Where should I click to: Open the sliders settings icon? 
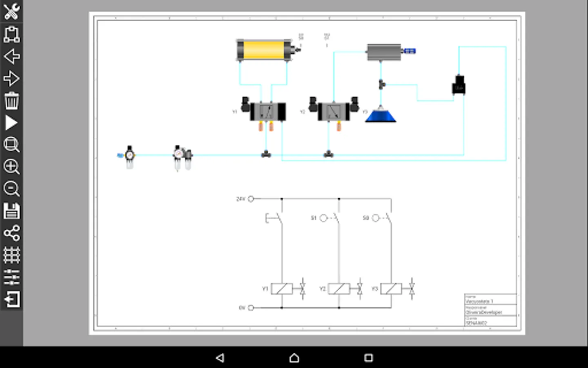(11, 277)
